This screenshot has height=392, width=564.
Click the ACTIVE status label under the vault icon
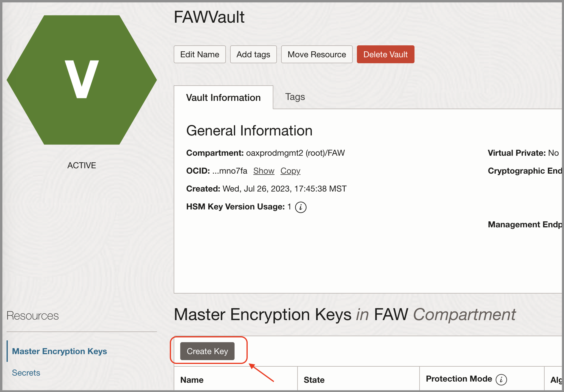tap(81, 165)
